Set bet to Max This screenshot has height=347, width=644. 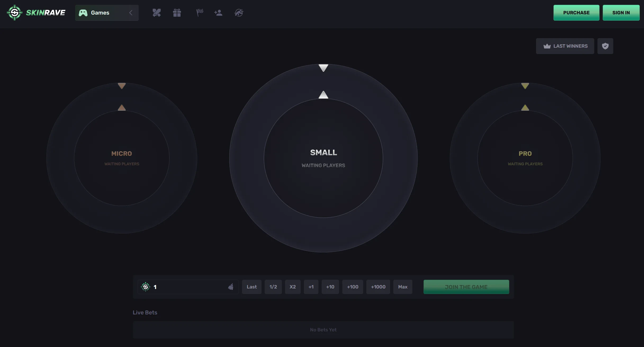click(x=403, y=287)
